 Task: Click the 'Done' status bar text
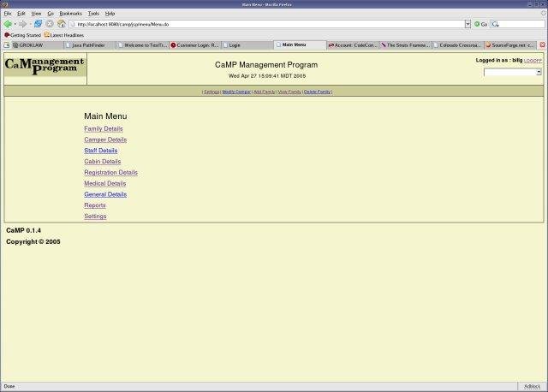point(9,386)
